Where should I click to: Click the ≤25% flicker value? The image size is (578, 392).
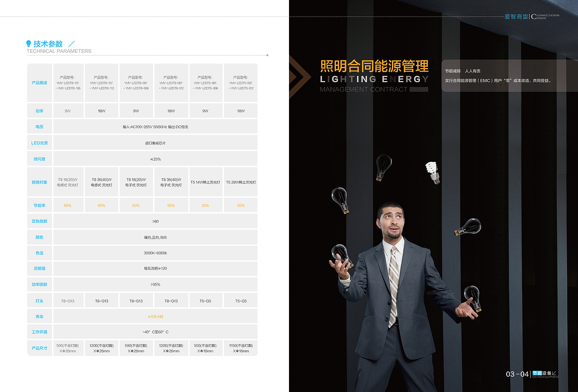pyautogui.click(x=155, y=159)
